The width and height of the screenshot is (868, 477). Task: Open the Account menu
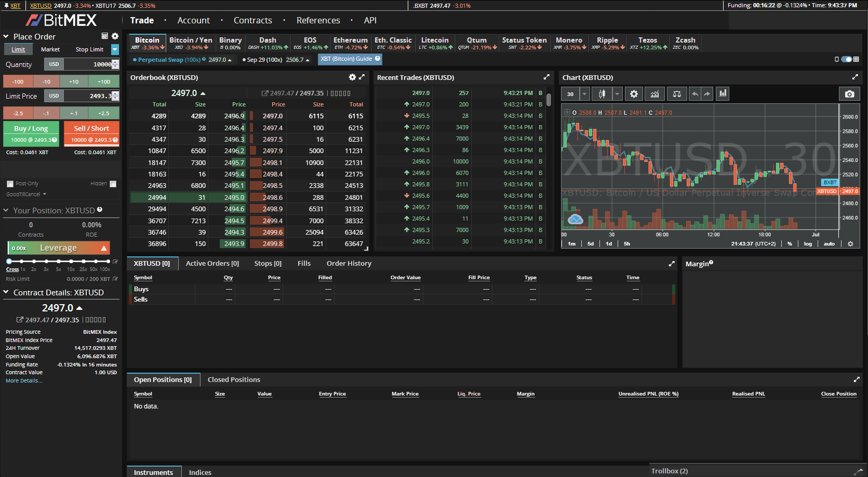tap(194, 20)
